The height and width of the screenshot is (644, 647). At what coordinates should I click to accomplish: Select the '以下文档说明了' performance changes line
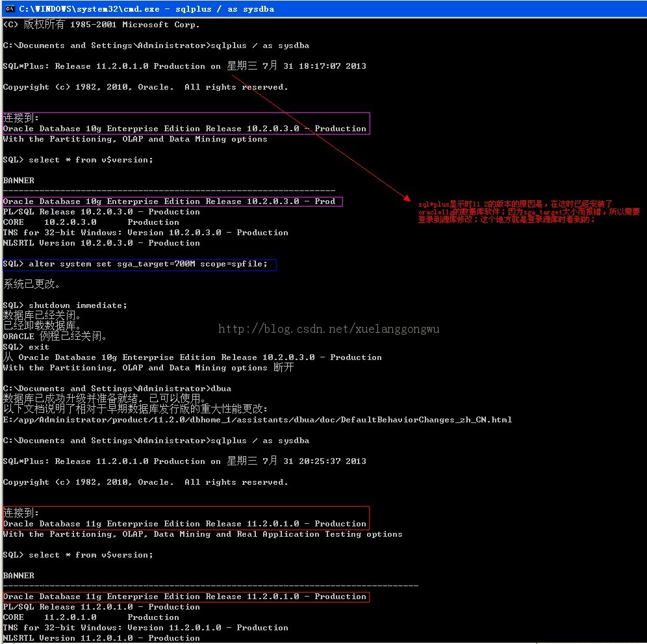click(x=135, y=409)
